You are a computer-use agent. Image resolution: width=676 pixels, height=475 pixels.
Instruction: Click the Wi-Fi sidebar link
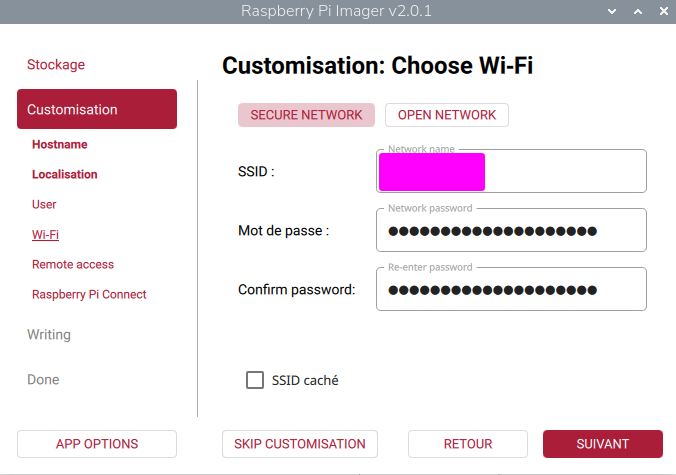(x=45, y=235)
